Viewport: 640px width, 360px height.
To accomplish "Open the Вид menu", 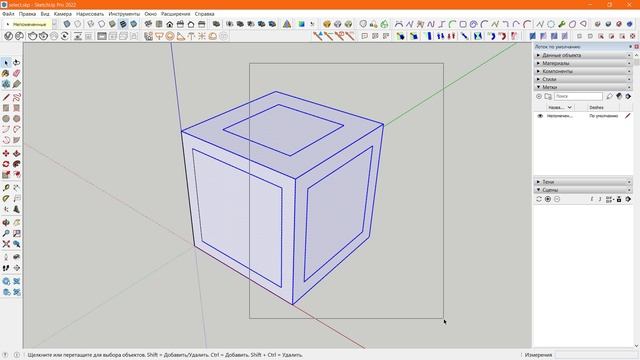I will click(45, 14).
